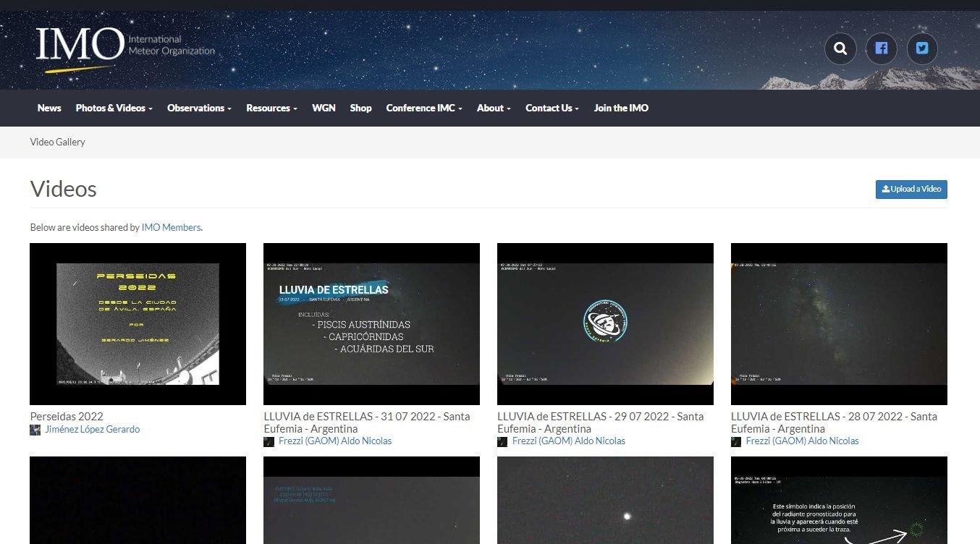Screen dimensions: 980x544
Task: Expand the Conference IMC dropdown
Action: tap(424, 108)
